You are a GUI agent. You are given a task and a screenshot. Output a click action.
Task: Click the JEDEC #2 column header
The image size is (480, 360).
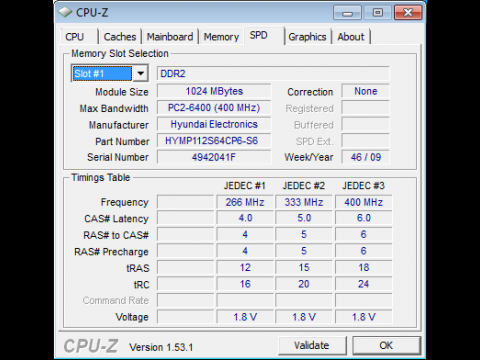pyautogui.click(x=304, y=186)
